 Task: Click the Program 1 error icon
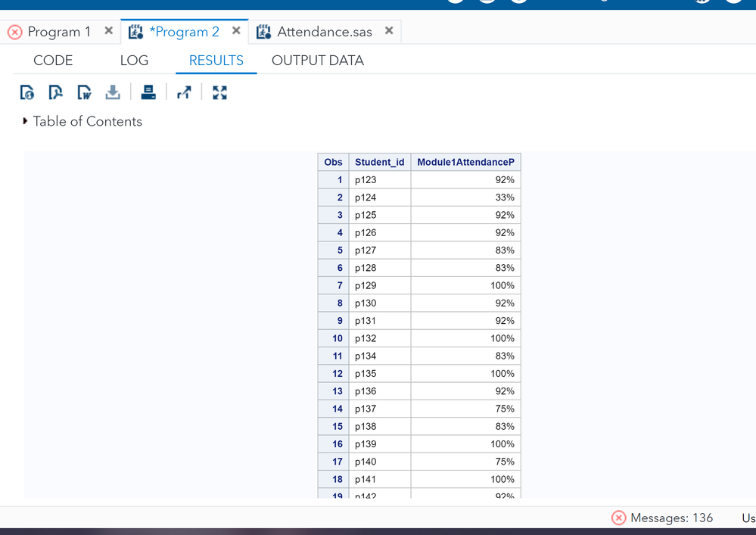coord(15,33)
